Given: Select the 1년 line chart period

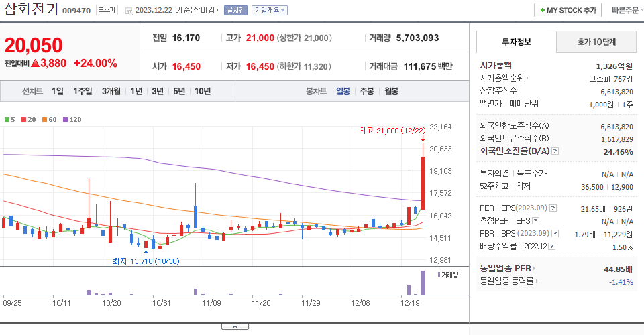Looking at the screenshot, I should coord(136,91).
